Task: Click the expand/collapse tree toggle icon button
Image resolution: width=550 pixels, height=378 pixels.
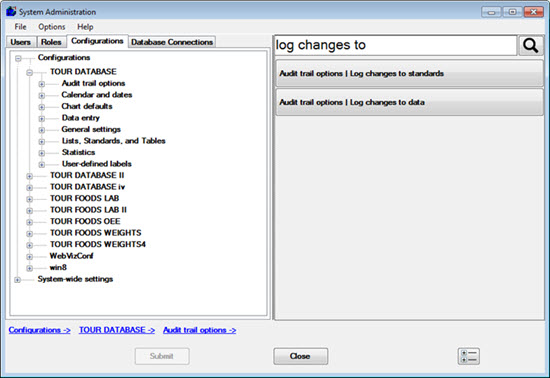Action: 469,356
